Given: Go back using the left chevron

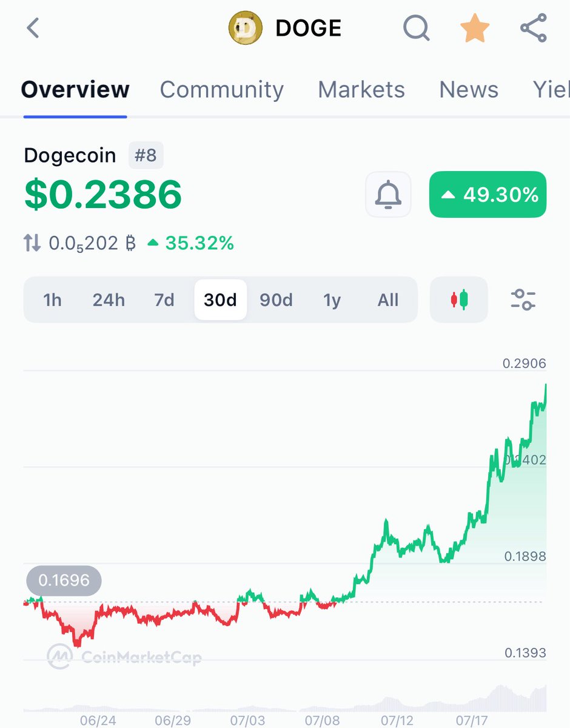Looking at the screenshot, I should tap(33, 29).
